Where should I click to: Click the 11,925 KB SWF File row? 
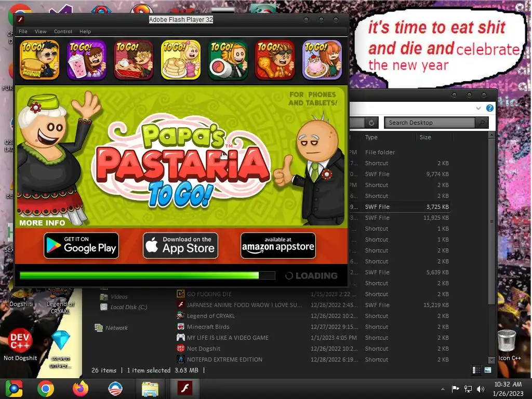(401, 218)
